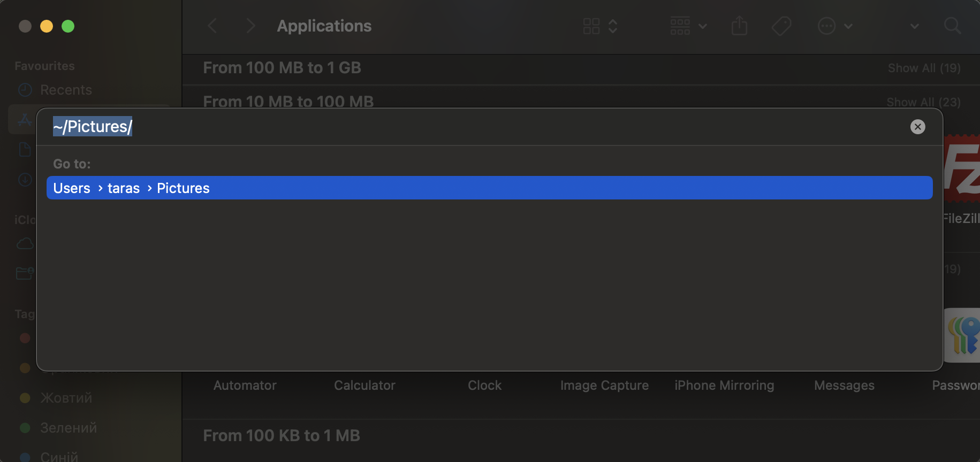Open the iCloud Drive cloud icon in sidebar

[25, 244]
